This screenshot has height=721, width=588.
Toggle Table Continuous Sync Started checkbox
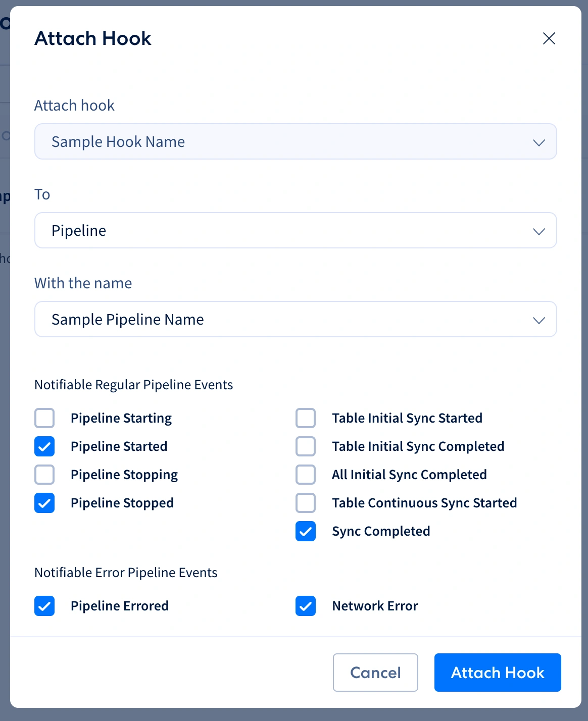pyautogui.click(x=306, y=503)
